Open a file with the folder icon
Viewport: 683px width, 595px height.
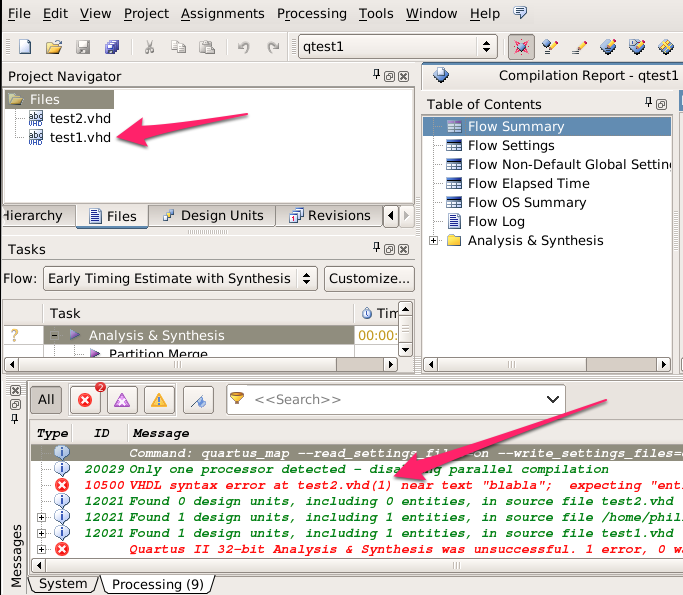click(54, 47)
